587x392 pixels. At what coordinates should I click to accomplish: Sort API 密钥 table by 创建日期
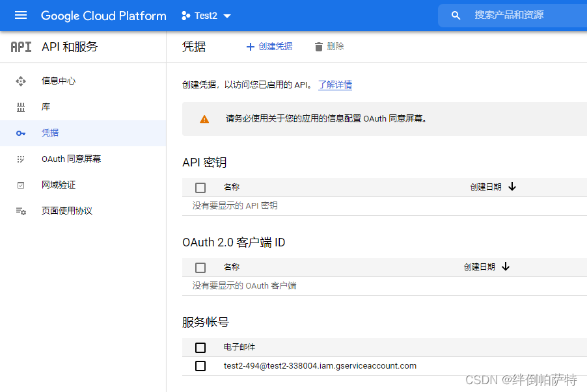tap(486, 187)
